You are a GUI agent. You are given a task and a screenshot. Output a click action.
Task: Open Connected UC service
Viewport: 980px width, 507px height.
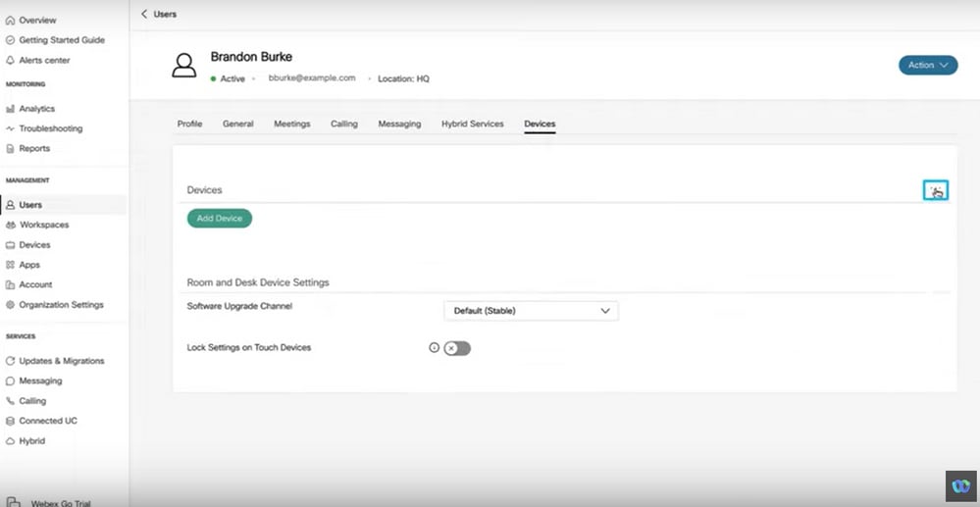tap(41, 421)
